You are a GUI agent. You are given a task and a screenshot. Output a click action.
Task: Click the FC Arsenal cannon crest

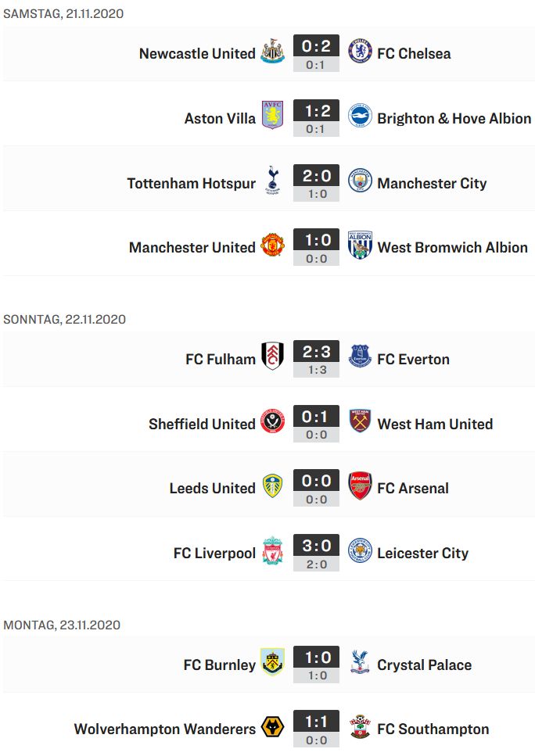tap(360, 485)
